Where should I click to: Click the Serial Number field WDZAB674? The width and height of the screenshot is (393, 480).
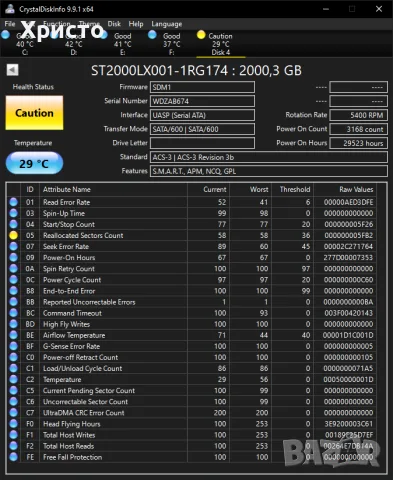[202, 101]
